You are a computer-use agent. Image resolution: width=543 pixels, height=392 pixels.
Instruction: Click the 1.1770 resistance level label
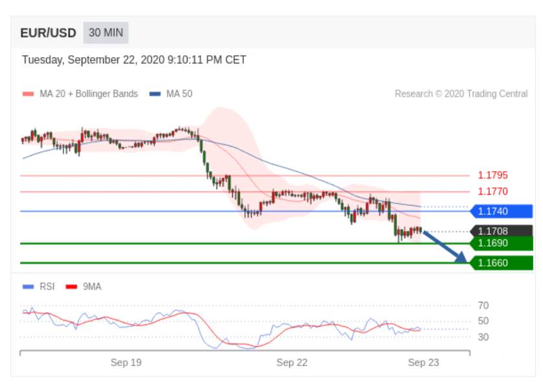point(492,191)
